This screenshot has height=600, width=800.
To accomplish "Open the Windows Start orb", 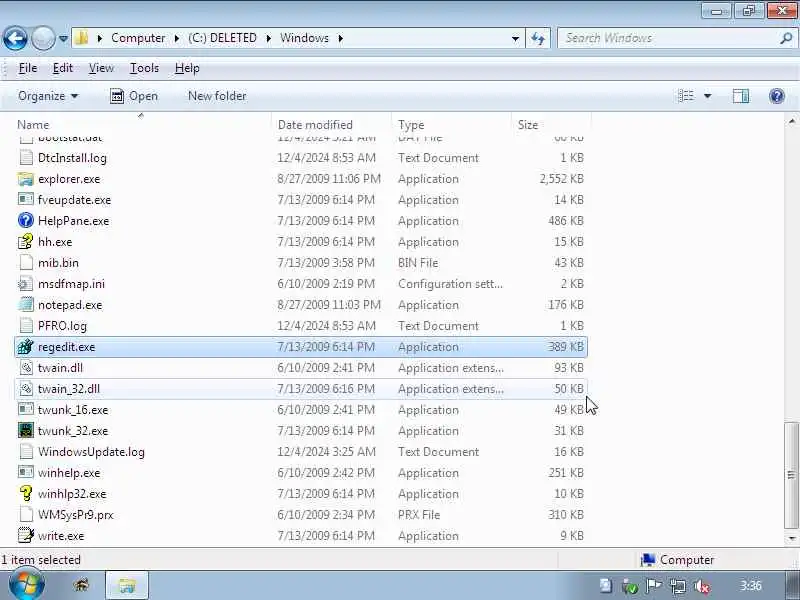I will [x=26, y=585].
